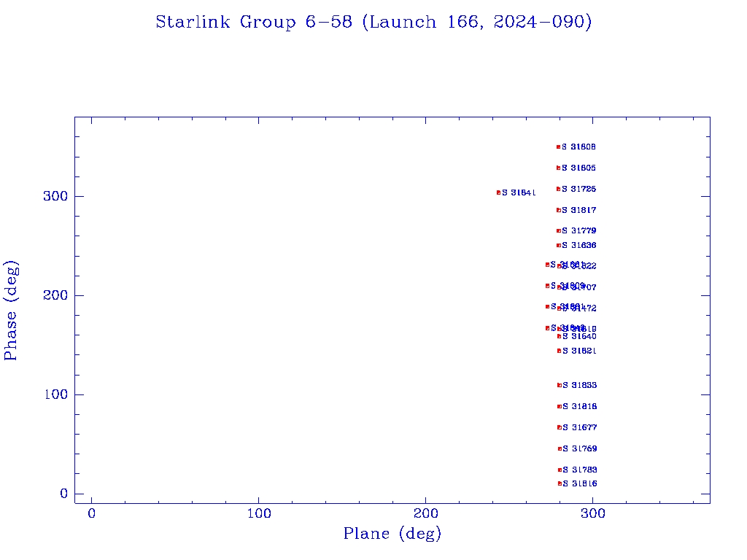
Task: Click the red marker beside S 31816
Action: click(x=560, y=483)
